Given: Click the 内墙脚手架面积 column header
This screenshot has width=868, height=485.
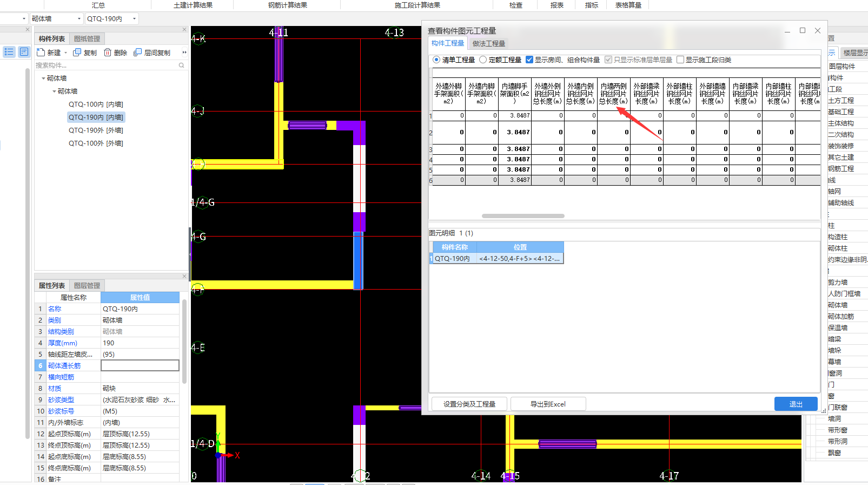Looking at the screenshot, I should 514,94.
